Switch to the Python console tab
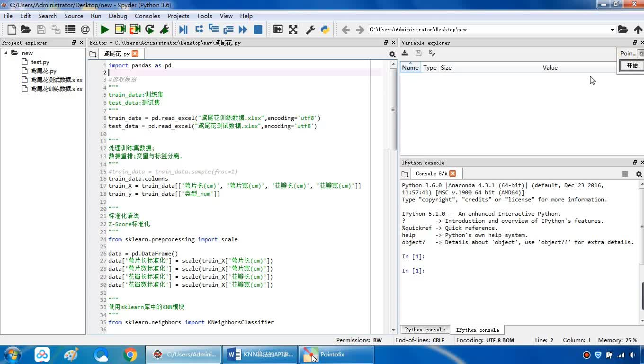The height and width of the screenshot is (364, 644). tap(425, 329)
